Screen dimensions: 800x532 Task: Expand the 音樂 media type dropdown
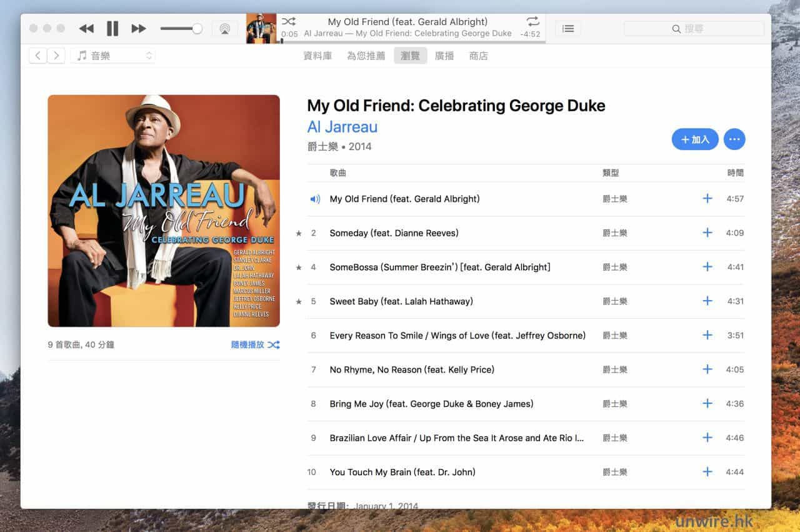pyautogui.click(x=113, y=56)
